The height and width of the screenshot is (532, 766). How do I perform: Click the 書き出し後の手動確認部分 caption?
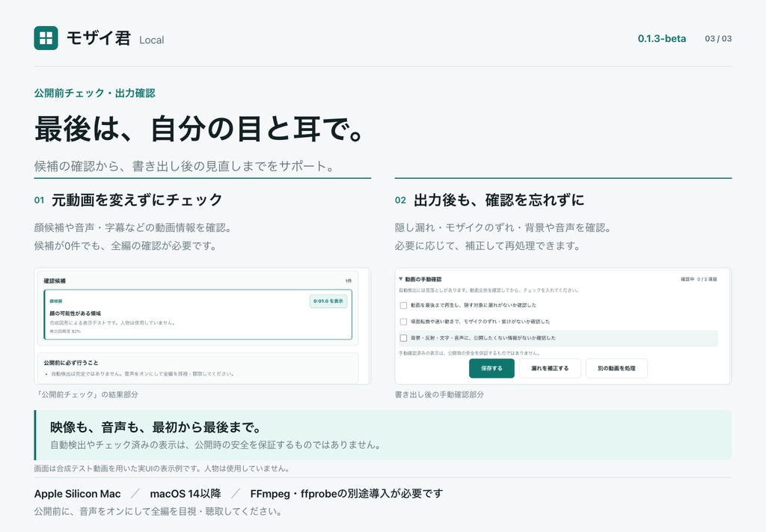coord(439,394)
